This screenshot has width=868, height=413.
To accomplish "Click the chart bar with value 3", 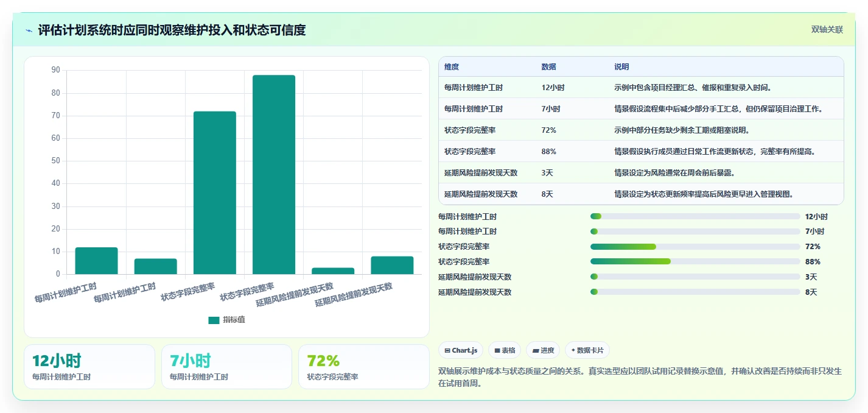I will (333, 271).
